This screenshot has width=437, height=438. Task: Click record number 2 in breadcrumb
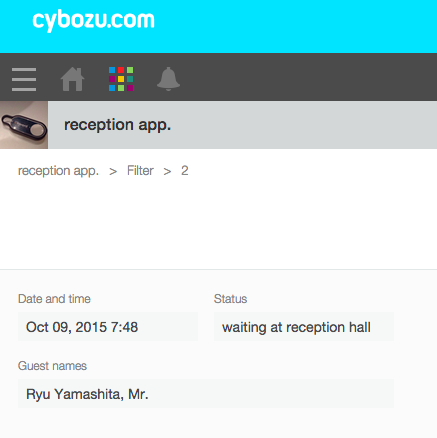coord(185,171)
